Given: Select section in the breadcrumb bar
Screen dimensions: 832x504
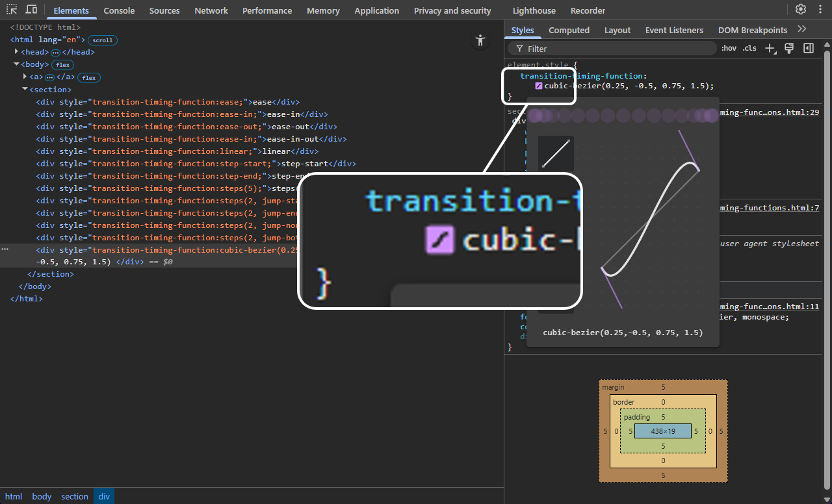Looking at the screenshot, I should point(75,496).
